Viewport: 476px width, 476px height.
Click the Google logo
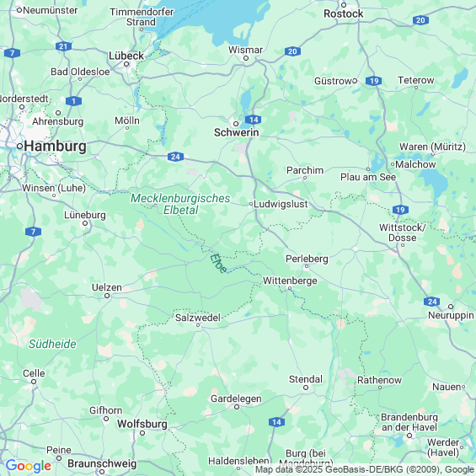(x=29, y=466)
